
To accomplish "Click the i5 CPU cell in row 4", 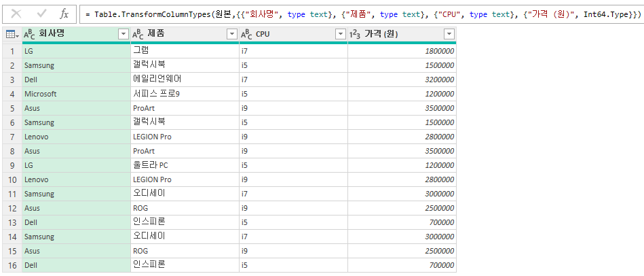I will tap(294, 94).
